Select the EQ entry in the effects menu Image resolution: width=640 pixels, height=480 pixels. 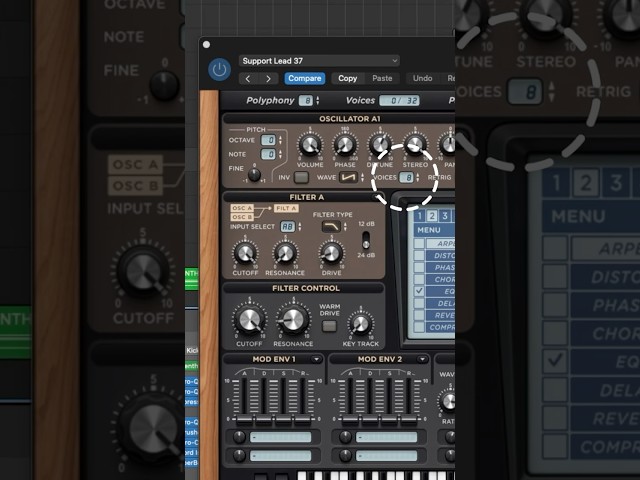point(440,291)
